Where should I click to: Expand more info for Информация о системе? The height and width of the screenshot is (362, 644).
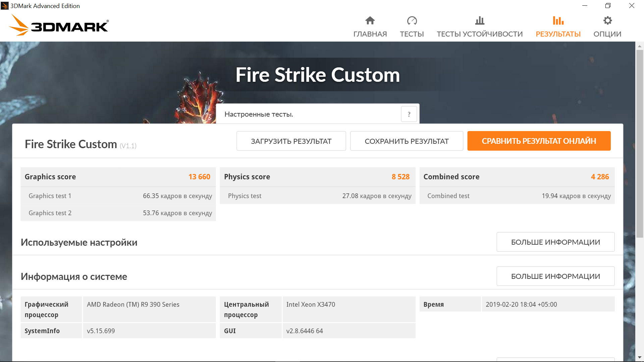point(555,276)
